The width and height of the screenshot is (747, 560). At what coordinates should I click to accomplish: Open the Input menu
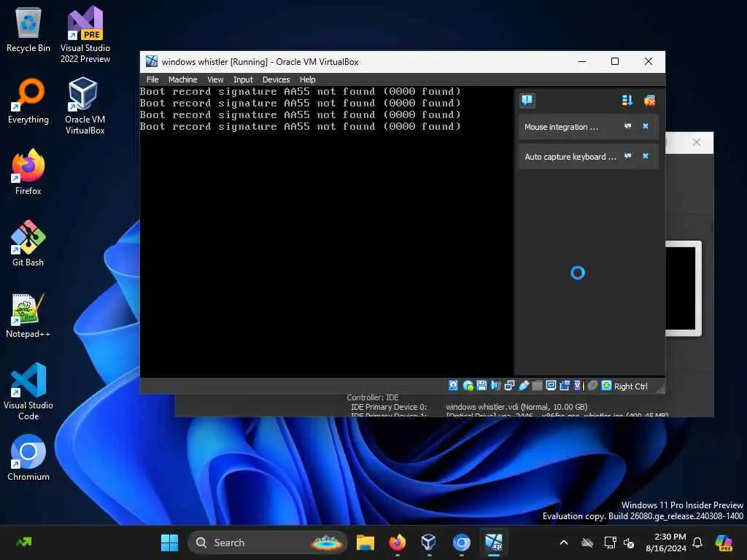click(243, 79)
